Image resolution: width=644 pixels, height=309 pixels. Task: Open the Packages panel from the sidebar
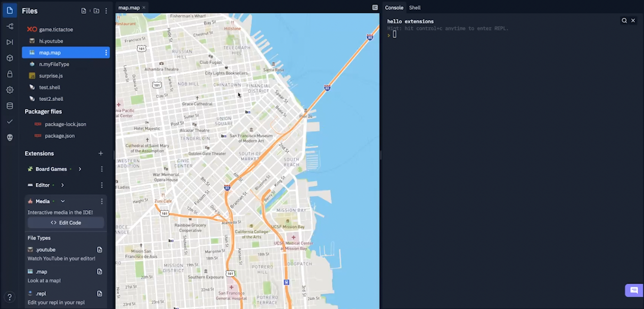pyautogui.click(x=10, y=58)
